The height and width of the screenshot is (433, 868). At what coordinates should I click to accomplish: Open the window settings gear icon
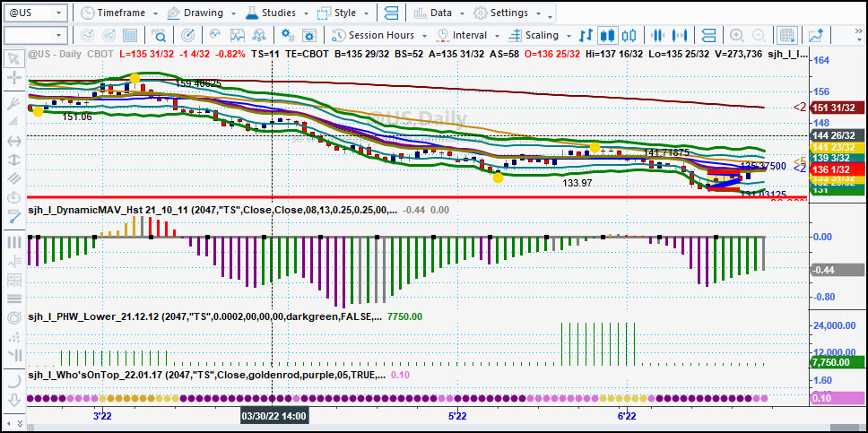308,36
